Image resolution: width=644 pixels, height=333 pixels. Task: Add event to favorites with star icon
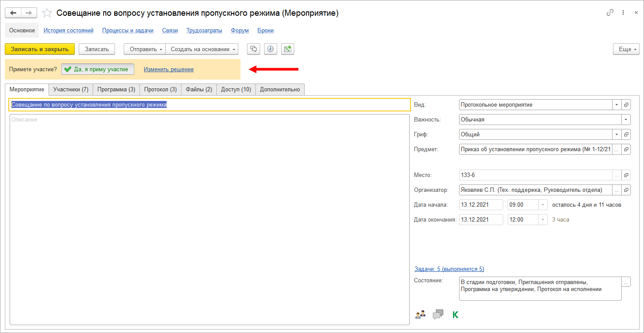(47, 13)
